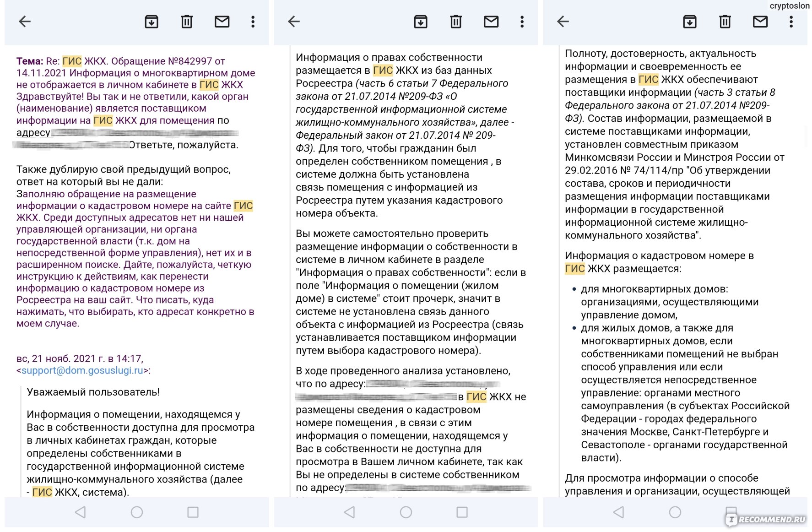Tap envelope icon in middle screenshot
The image size is (812, 532).
point(491,22)
